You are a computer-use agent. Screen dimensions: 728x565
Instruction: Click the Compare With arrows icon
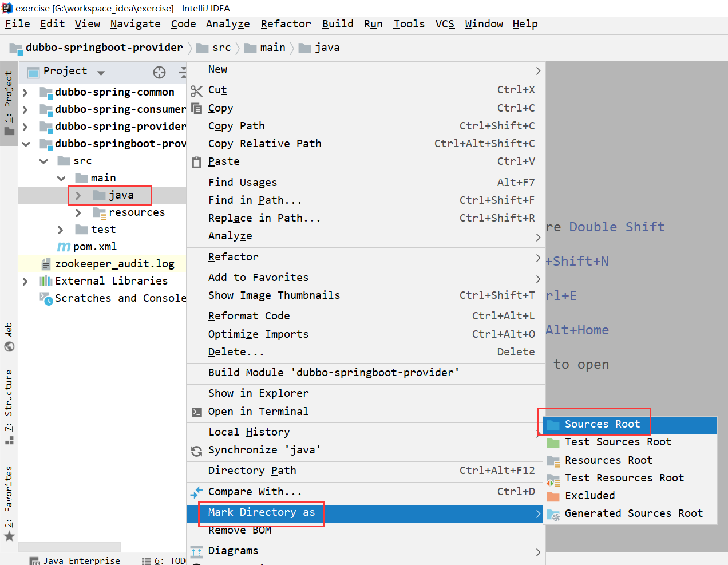(x=197, y=492)
